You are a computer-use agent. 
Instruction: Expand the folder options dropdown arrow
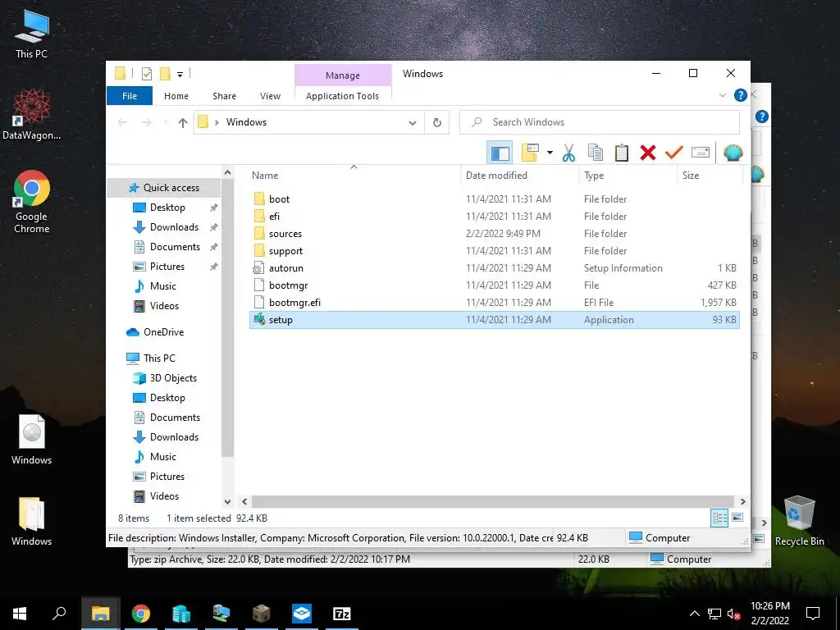point(550,153)
